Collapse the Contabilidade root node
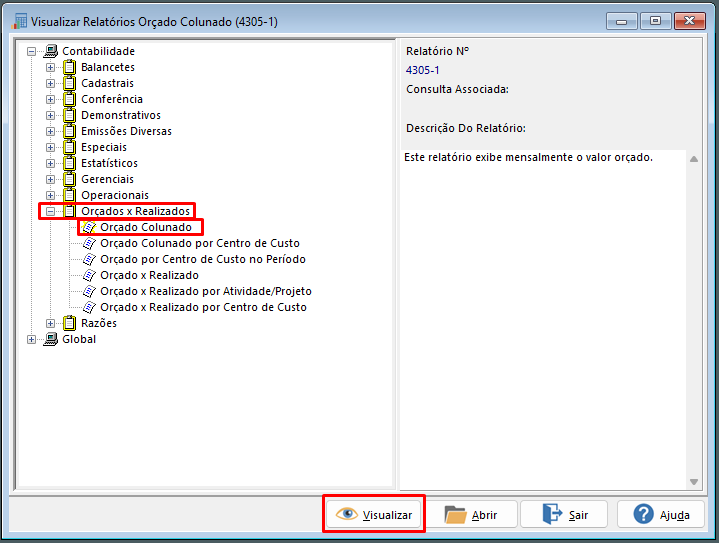Image resolution: width=719 pixels, height=543 pixels. [31, 51]
